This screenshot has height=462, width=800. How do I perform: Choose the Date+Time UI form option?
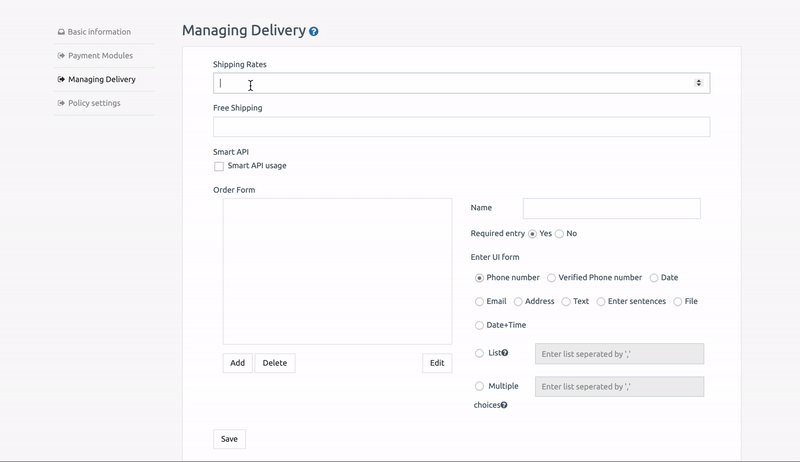point(480,325)
